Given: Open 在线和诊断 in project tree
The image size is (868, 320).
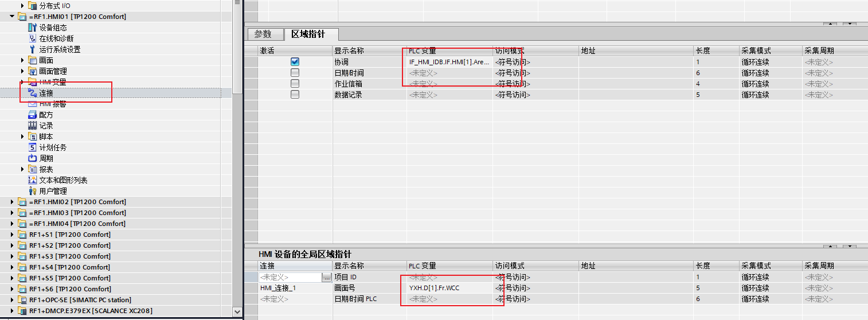Looking at the screenshot, I should [56, 38].
